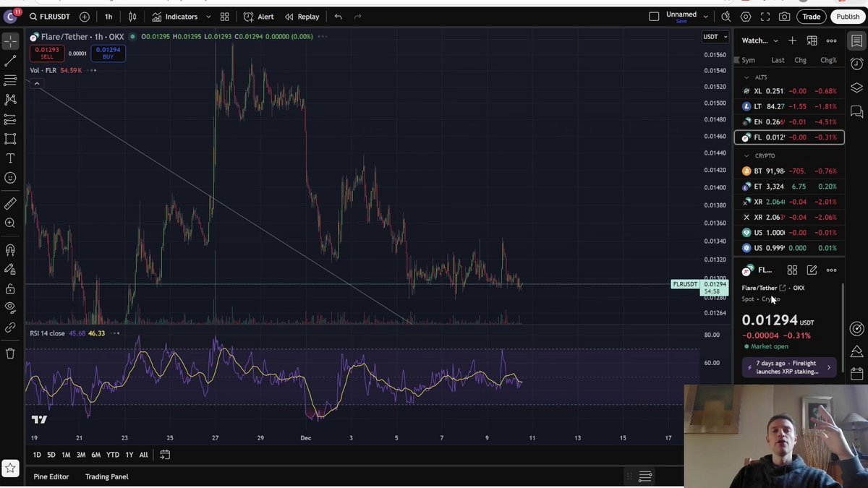Viewport: 868px width, 488px height.
Task: Add symbol to the watchlist
Action: (792, 40)
